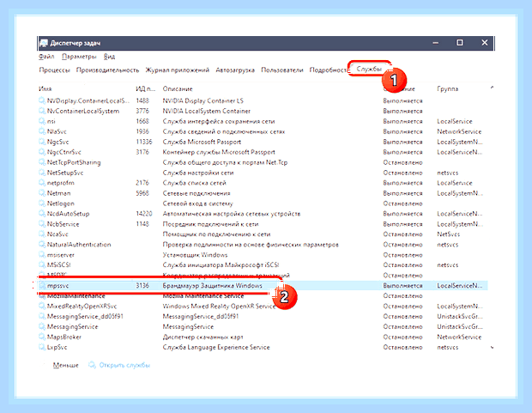Image resolution: width=532 pixels, height=413 pixels.
Task: Click the mpssvc service icon
Action: (x=42, y=286)
